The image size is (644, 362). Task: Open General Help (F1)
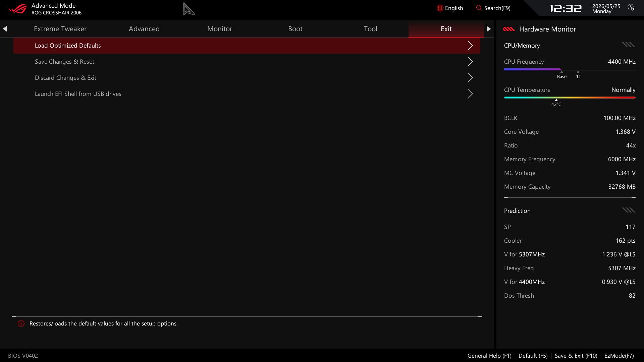coord(489,356)
